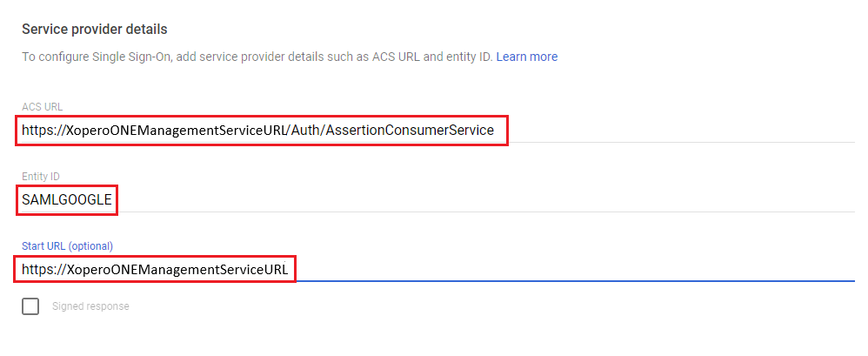Viewport: 868px width, 356px height.
Task: Click XoperoONEManagementServiceURL in the Start URL field
Action: coord(178,270)
